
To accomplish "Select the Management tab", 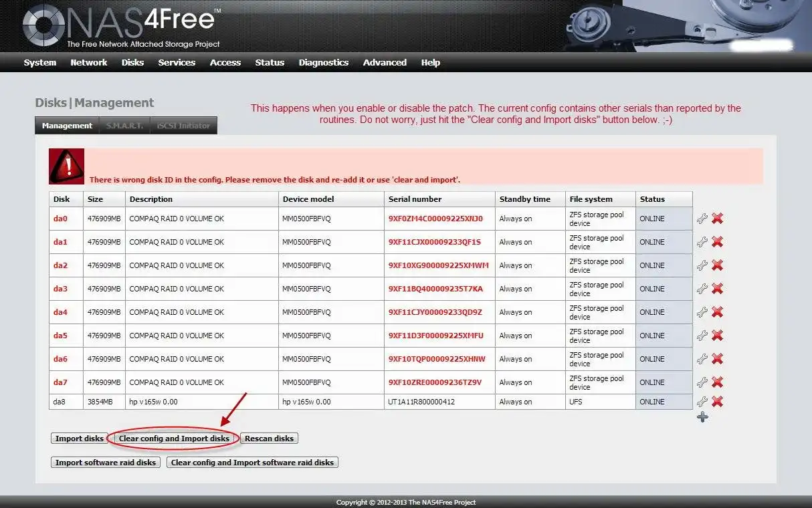I will coord(67,126).
